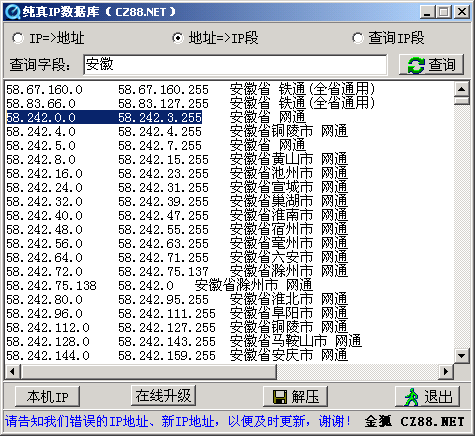The height and width of the screenshot is (436, 475).
Task: Click the 本机IP button
Action: click(x=47, y=397)
